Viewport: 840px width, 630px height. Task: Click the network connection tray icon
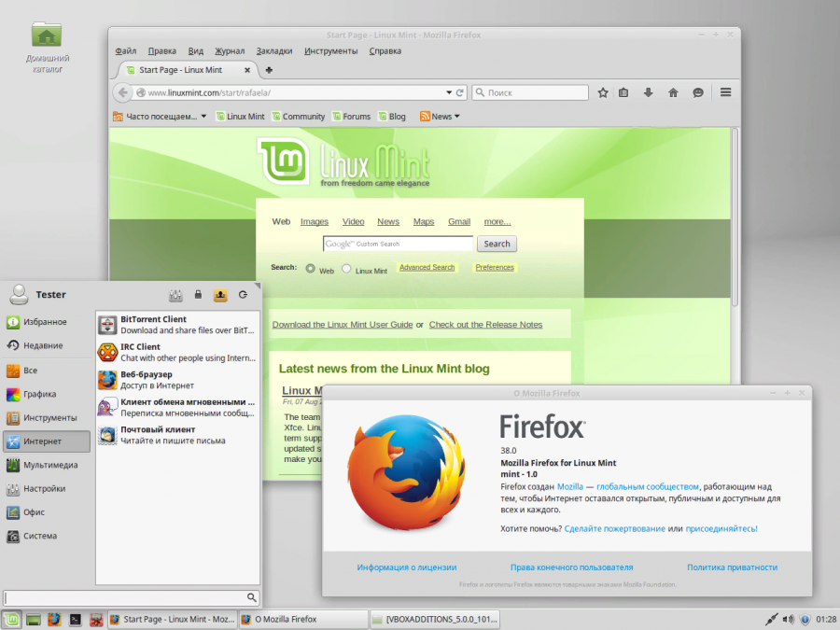(771, 620)
